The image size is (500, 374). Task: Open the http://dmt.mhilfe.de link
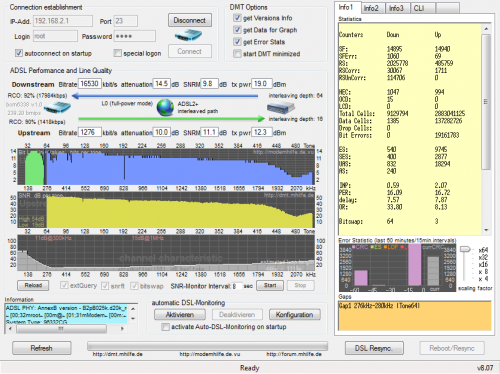(118, 354)
